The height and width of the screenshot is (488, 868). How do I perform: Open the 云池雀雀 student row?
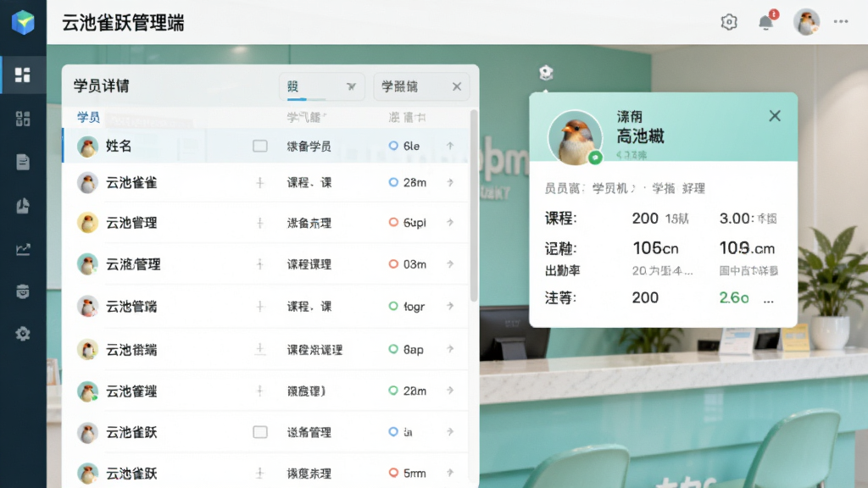265,183
